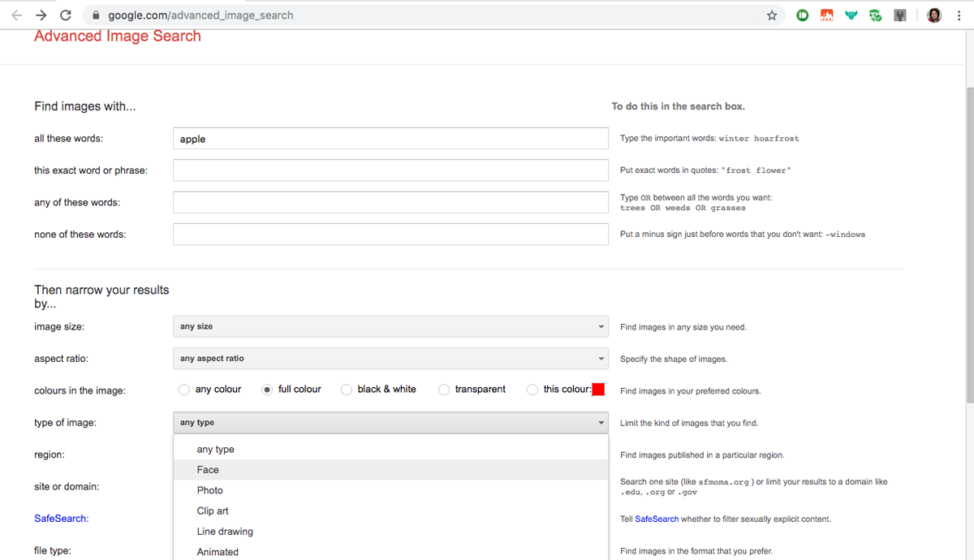This screenshot has width=974, height=560.
Task: Click the green shield extension icon
Action: (x=875, y=15)
